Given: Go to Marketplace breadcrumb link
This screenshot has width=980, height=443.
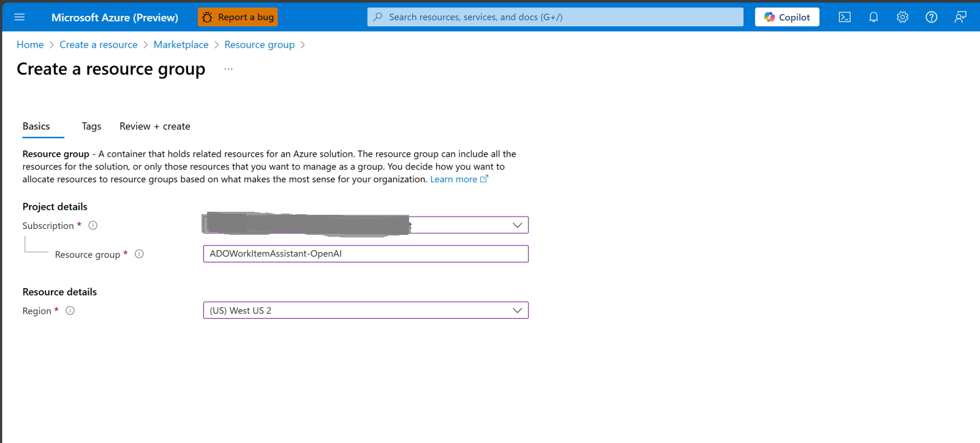Looking at the screenshot, I should tap(181, 45).
